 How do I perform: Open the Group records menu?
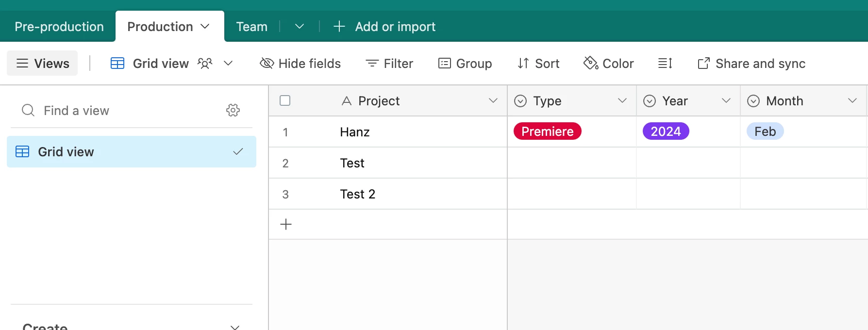465,64
